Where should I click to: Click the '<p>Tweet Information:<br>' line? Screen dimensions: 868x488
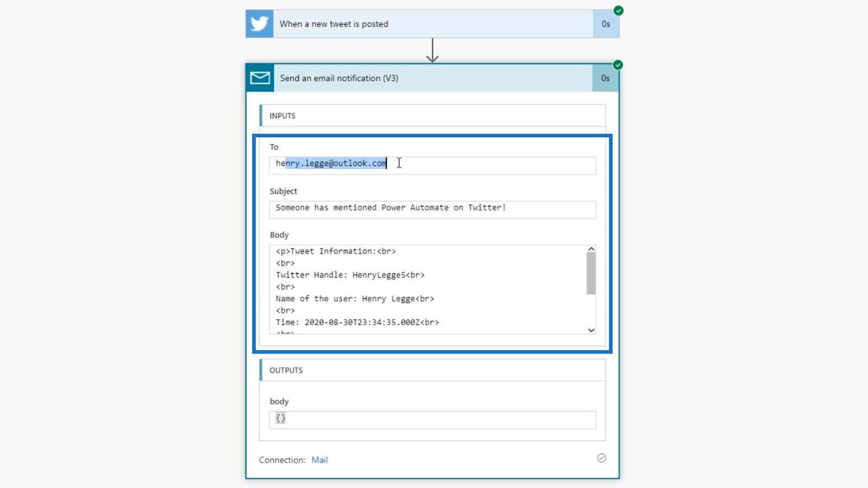pyautogui.click(x=336, y=251)
